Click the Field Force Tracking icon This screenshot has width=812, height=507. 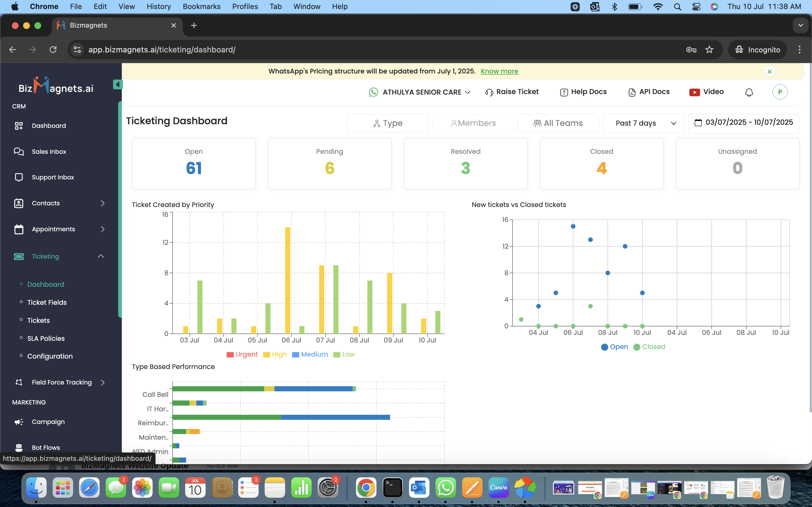point(19,382)
